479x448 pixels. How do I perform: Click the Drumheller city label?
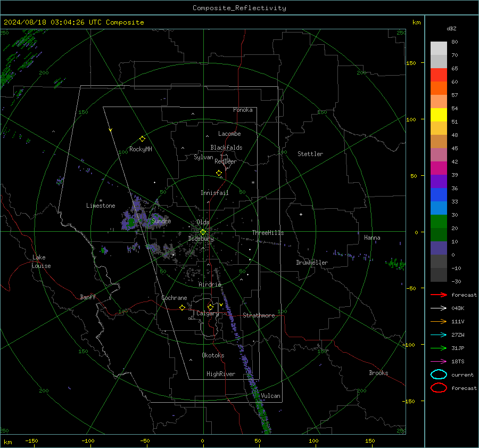(312, 263)
